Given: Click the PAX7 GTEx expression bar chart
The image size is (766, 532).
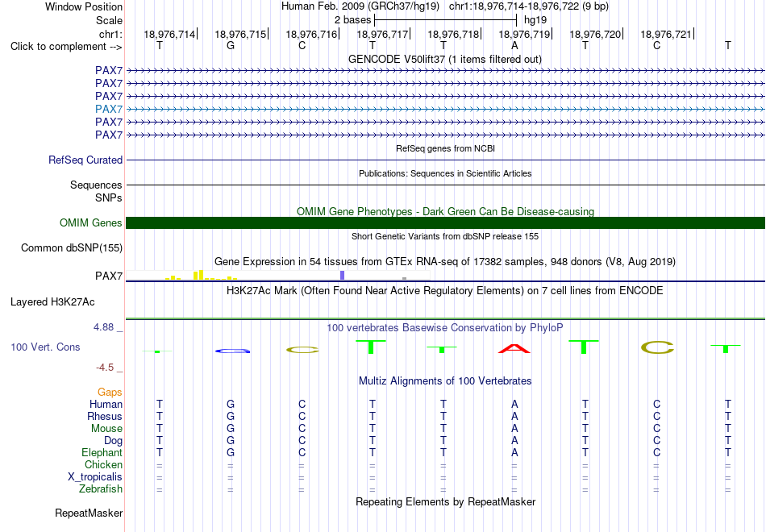Looking at the screenshot, I should click(278, 275).
